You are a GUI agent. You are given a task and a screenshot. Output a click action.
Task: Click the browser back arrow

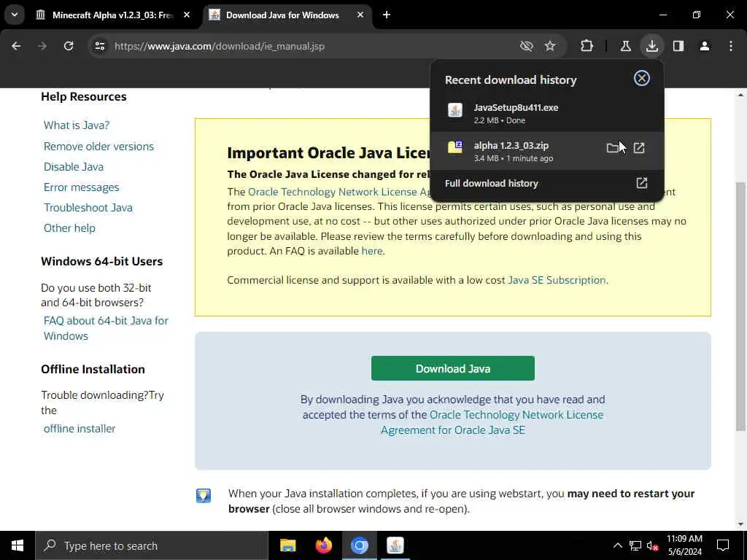pyautogui.click(x=16, y=46)
